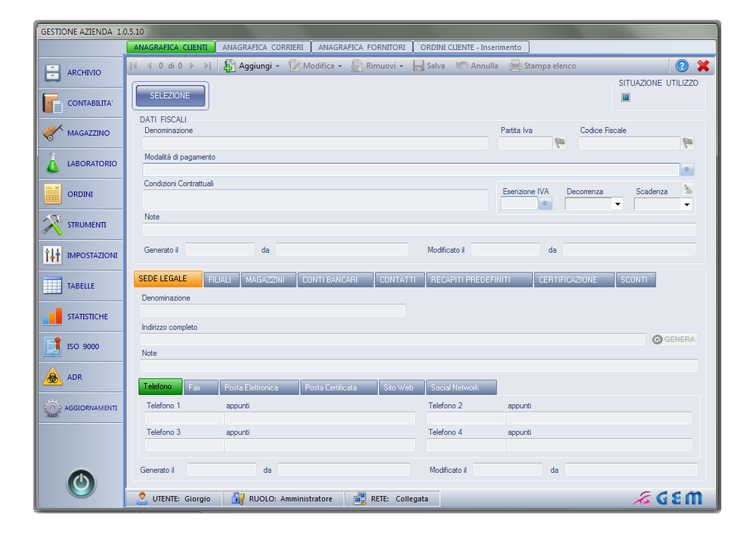The image size is (756, 534).
Task: Click the power button at bottom left
Action: [82, 483]
